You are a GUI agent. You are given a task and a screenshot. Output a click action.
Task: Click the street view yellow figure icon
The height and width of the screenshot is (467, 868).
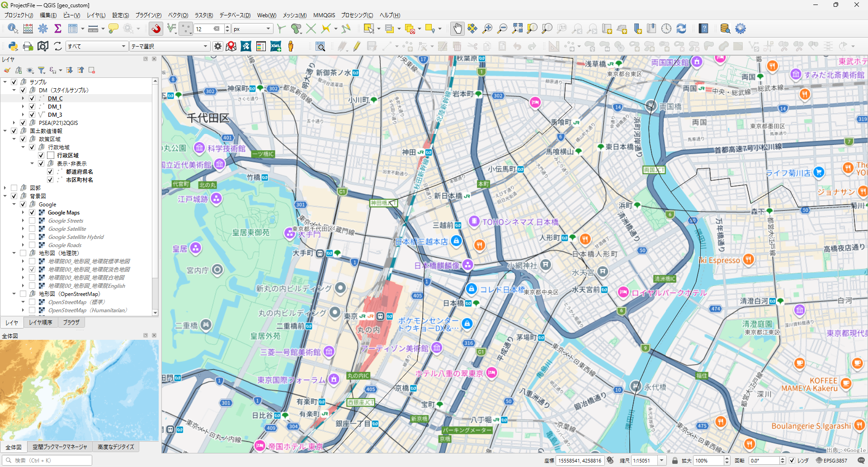pos(291,46)
